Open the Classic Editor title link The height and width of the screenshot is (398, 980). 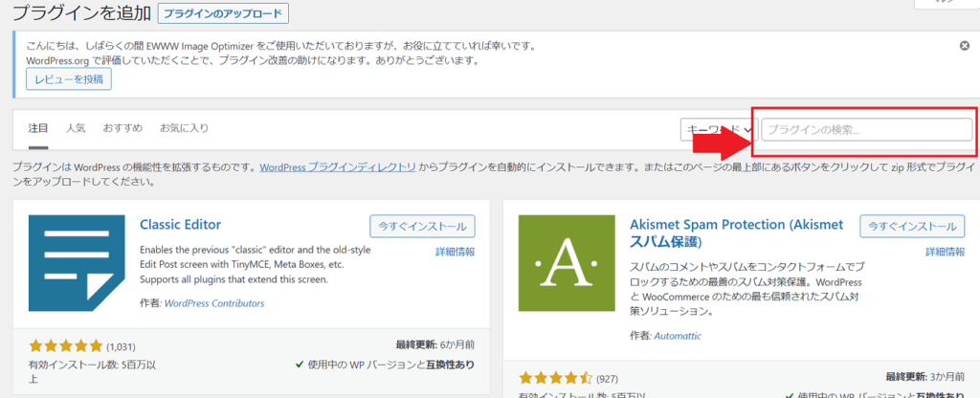(x=181, y=224)
